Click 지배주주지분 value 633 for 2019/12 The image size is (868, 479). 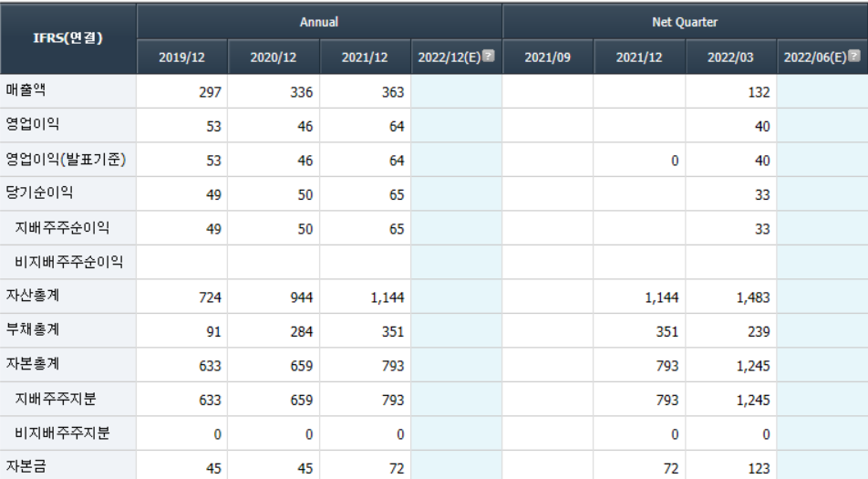click(x=210, y=401)
